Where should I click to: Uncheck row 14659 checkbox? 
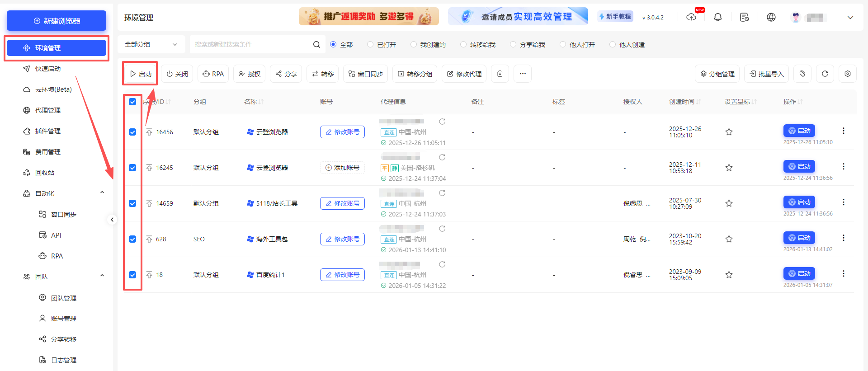132,203
